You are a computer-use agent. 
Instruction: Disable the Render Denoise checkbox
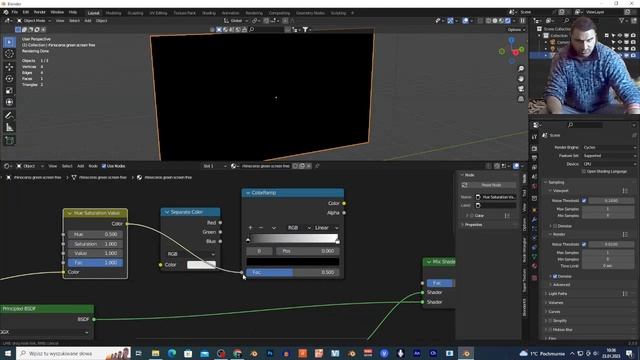[555, 276]
